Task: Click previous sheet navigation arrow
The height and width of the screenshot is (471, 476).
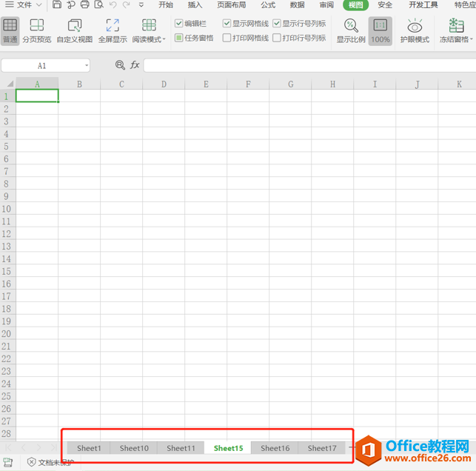Action: pos(24,447)
